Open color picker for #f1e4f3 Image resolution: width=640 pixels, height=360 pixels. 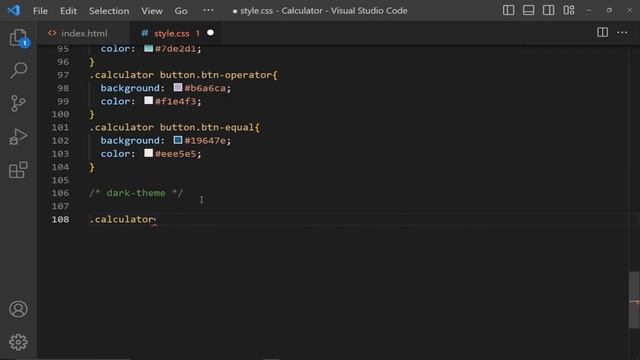tap(148, 100)
